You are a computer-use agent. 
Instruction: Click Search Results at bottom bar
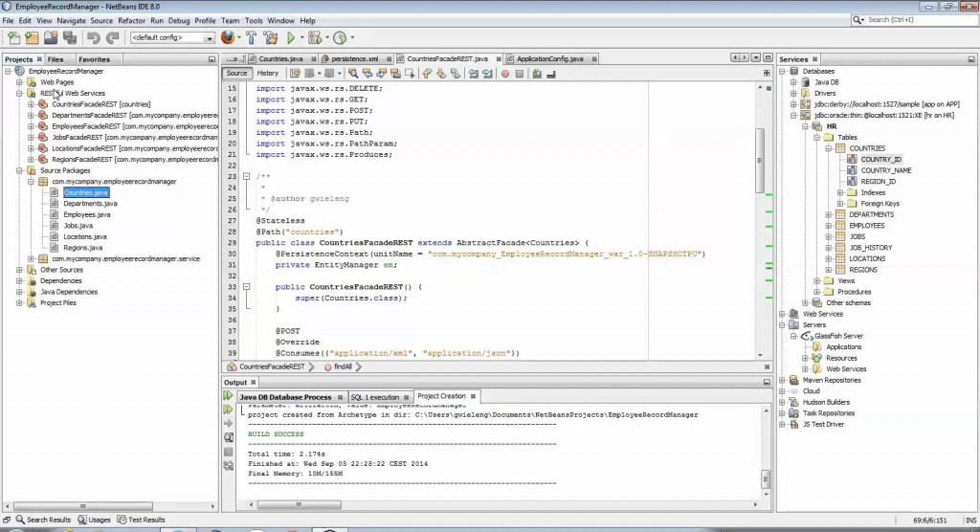pos(44,520)
